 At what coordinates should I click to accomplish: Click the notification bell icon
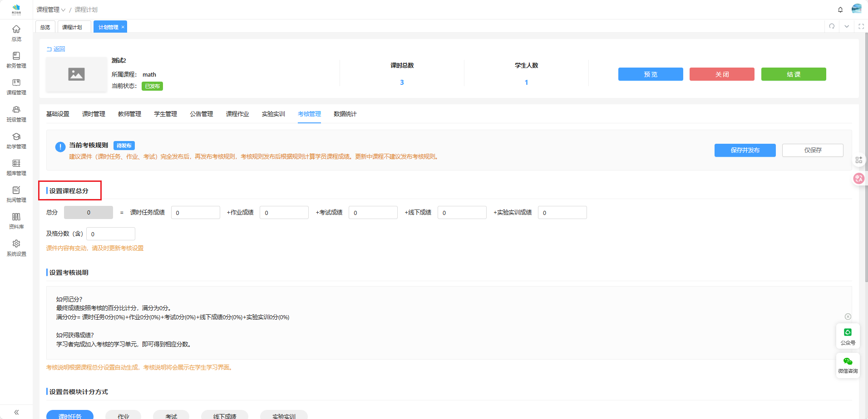[840, 10]
